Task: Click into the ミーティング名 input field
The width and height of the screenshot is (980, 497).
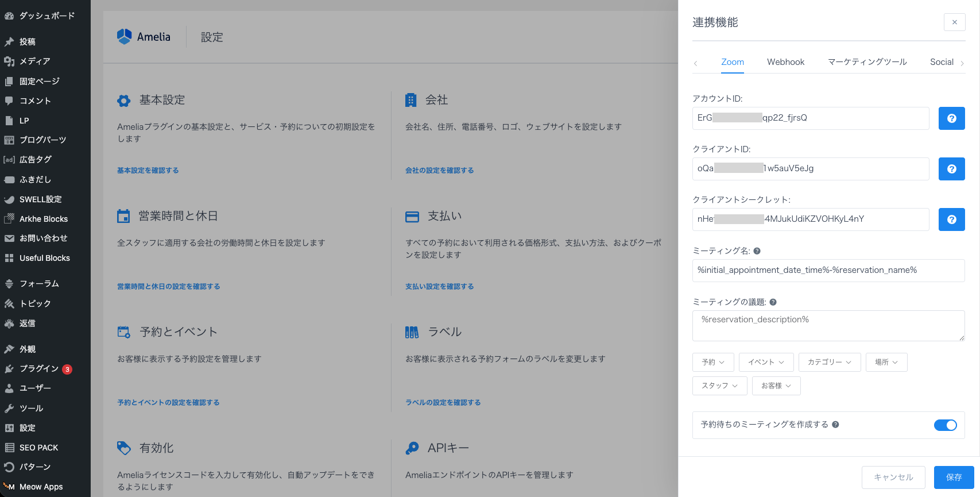Action: pyautogui.click(x=828, y=271)
